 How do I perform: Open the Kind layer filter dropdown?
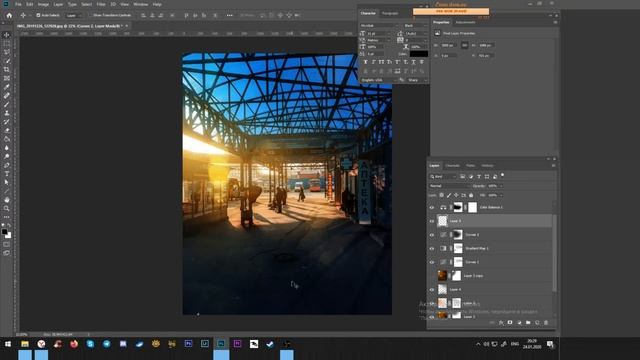coord(443,176)
